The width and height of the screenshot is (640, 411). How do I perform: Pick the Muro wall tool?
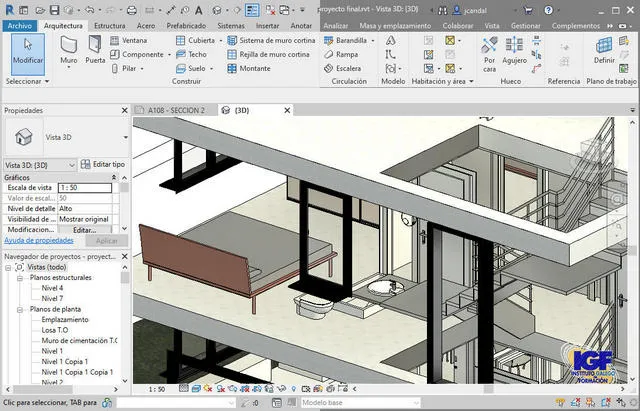tap(69, 51)
